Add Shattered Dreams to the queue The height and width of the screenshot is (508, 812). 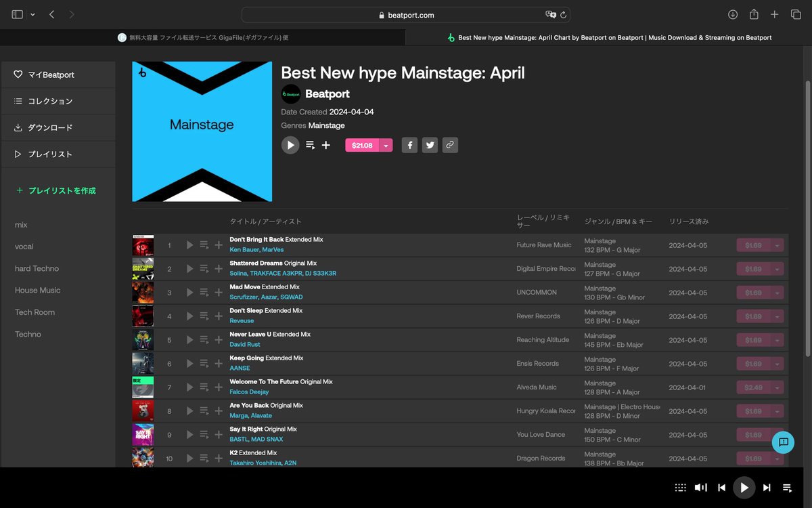click(x=204, y=269)
